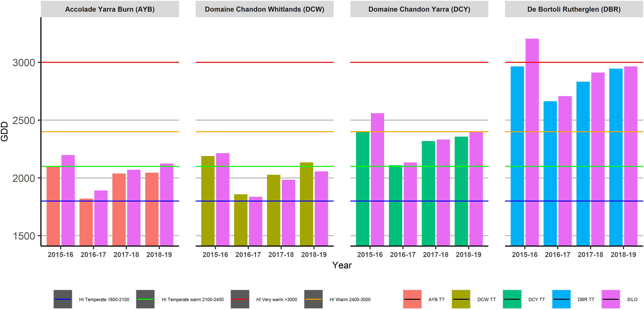Click the Year x-axis title
Viewport: 644px width, 310px height.
(342, 265)
